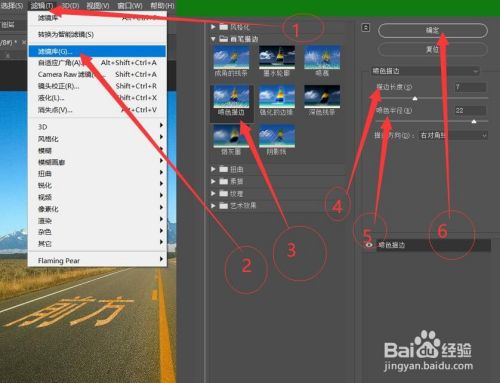This screenshot has width=500, height=383.
Task: Expand the 扭曲 folder in filter gallery
Action: point(213,169)
